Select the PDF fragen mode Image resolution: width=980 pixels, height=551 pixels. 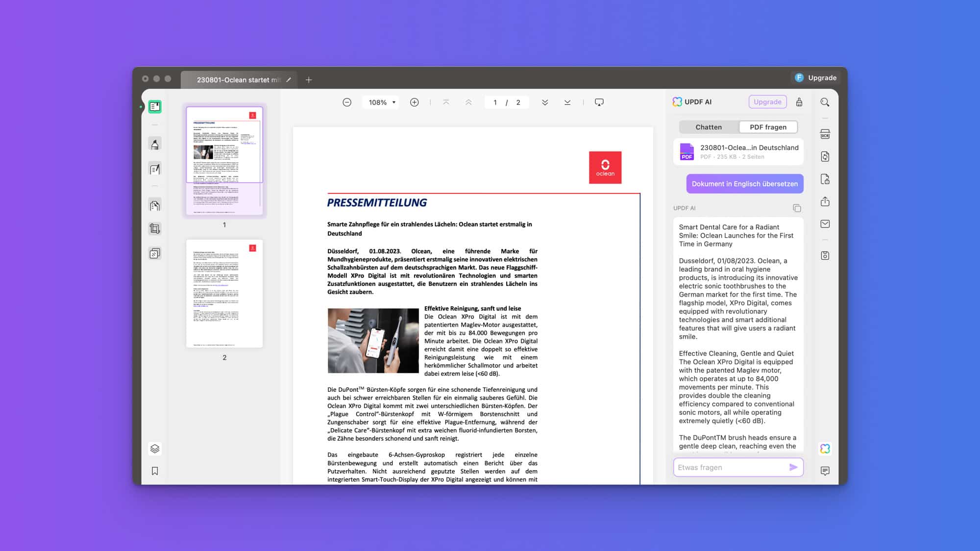pos(767,127)
